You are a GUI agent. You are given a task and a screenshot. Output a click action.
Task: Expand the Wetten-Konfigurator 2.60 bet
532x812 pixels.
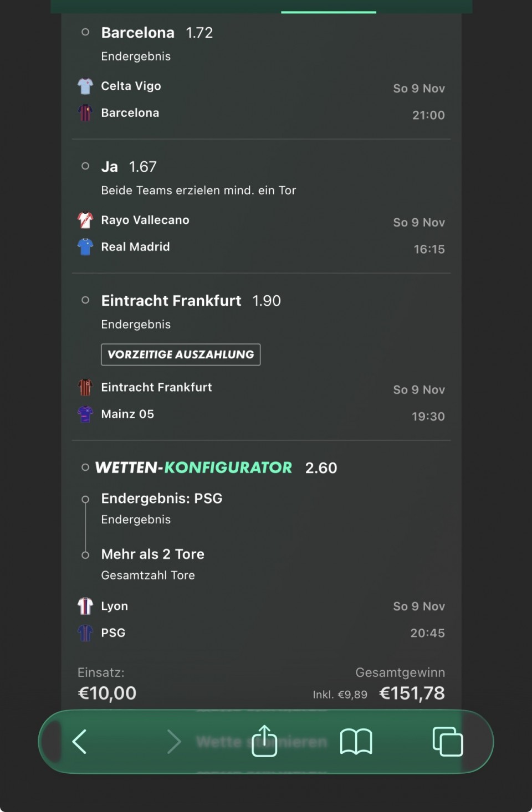[x=85, y=467]
